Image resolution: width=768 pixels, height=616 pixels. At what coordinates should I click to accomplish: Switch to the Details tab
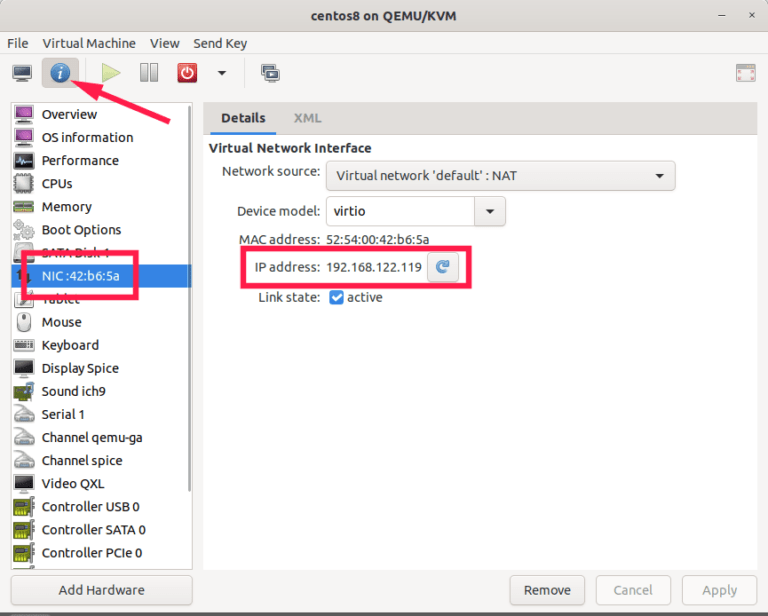click(243, 118)
